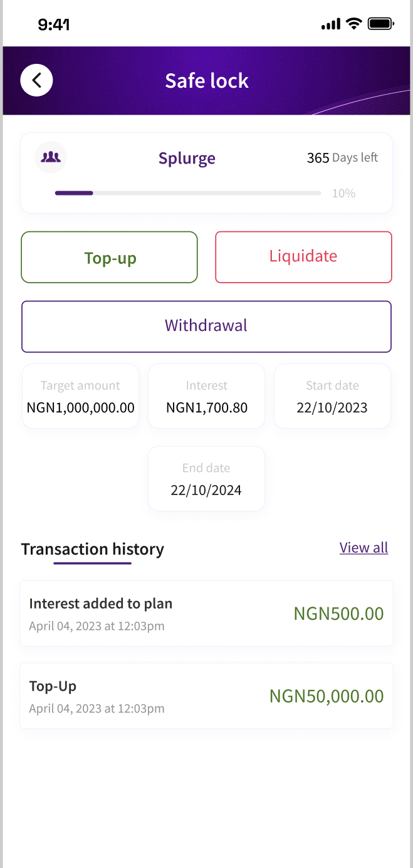Open the Interest added to plan transaction
Image resolution: width=413 pixels, height=868 pixels.
(x=206, y=614)
